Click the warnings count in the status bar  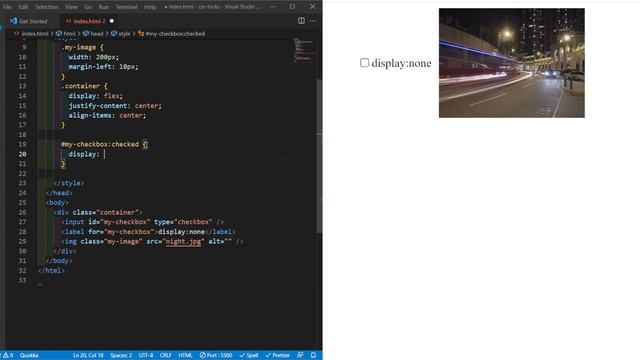coord(8,355)
